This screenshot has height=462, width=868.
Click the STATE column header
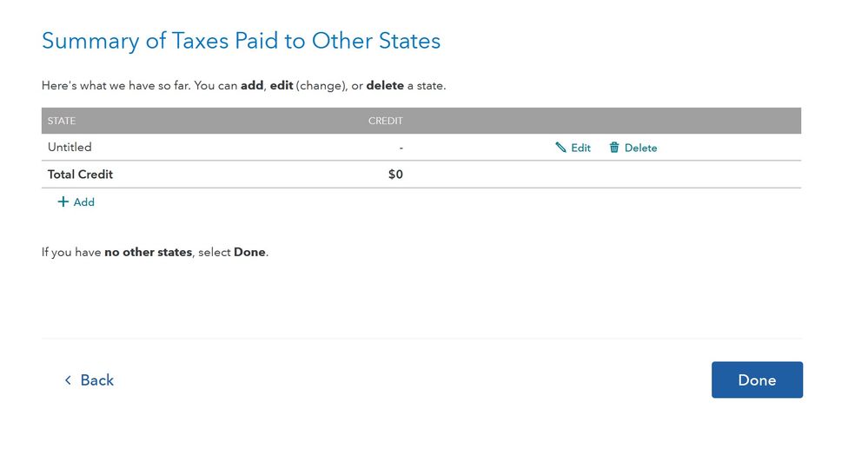tap(62, 121)
